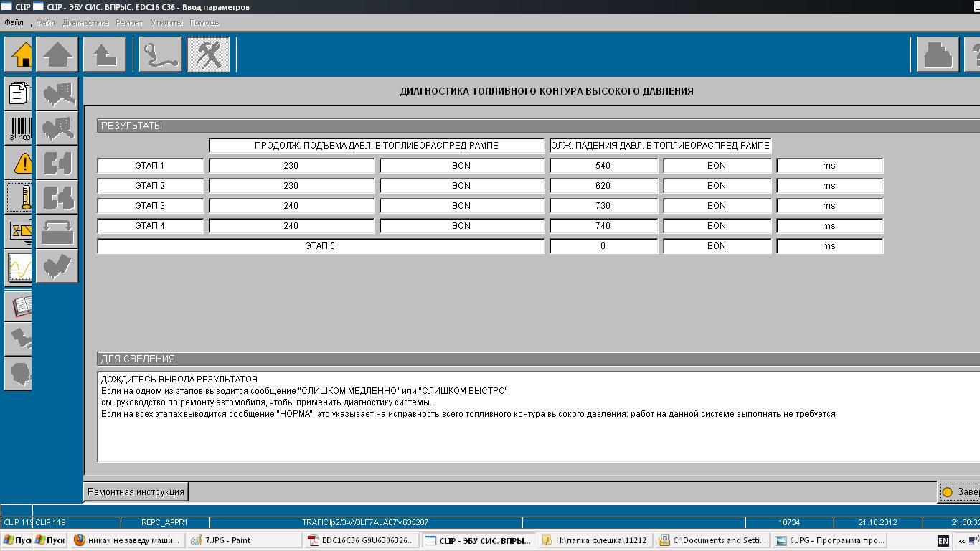Image resolution: width=980 pixels, height=551 pixels.
Task: Click the warning triangle faults icon
Action: pyautogui.click(x=19, y=163)
